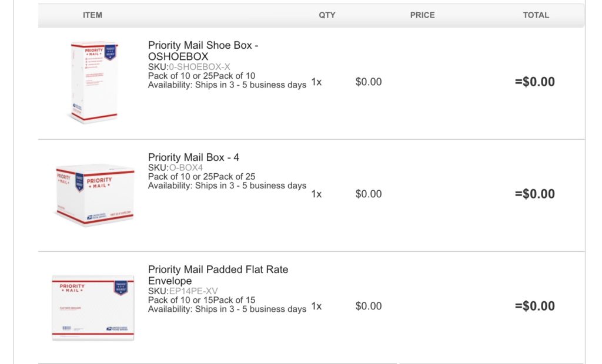Select the SKU O-BOX4 text
602x364 pixels.
[x=186, y=168]
